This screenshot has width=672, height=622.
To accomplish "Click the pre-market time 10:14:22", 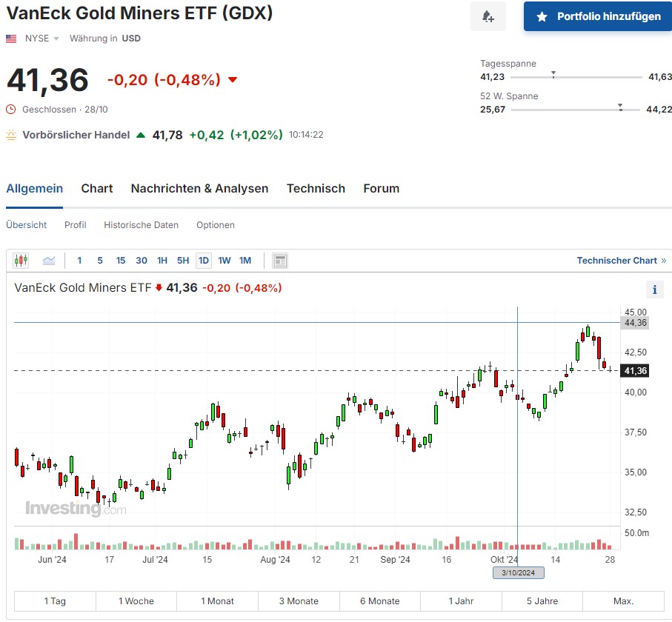I will tap(306, 135).
